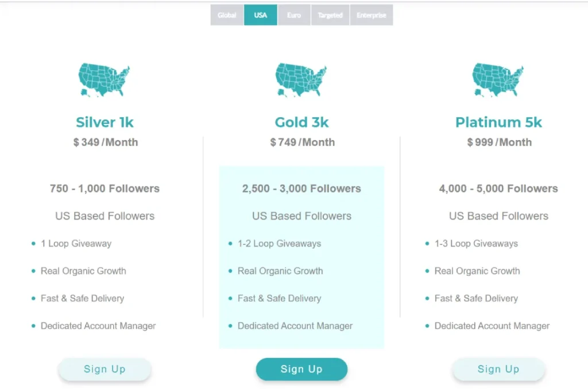Click Sign Up under the Platinum 5k plan

coord(498,369)
